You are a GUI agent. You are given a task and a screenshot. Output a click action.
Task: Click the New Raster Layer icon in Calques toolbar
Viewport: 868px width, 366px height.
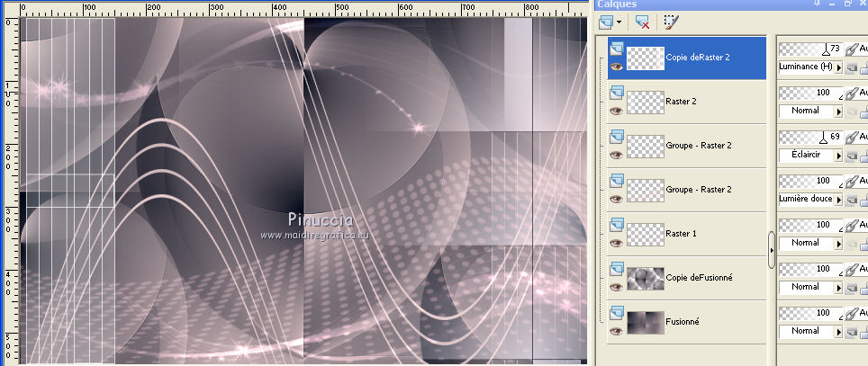(x=607, y=22)
